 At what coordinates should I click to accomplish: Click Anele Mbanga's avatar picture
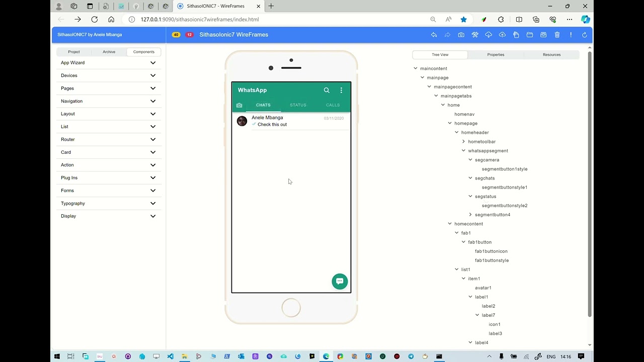pyautogui.click(x=242, y=121)
